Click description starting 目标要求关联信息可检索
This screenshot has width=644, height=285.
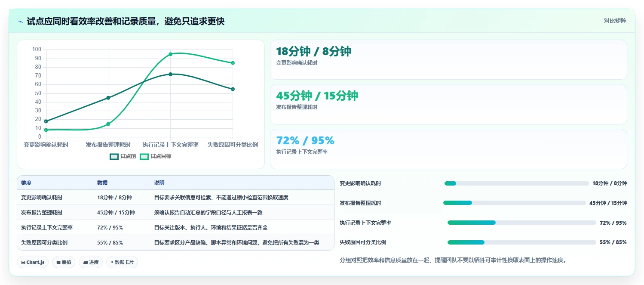point(221,198)
